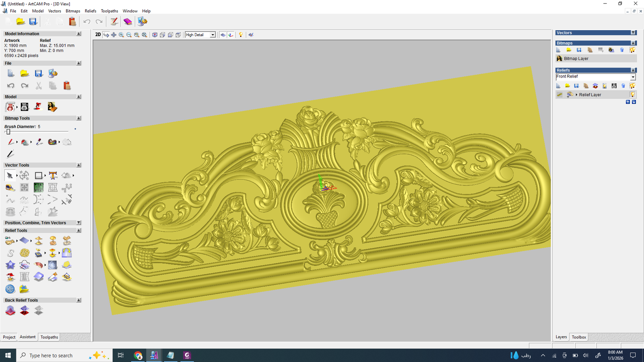Screen dimensions: 644x362
Task: Switch to the Toolbox tab
Action: pyautogui.click(x=579, y=337)
